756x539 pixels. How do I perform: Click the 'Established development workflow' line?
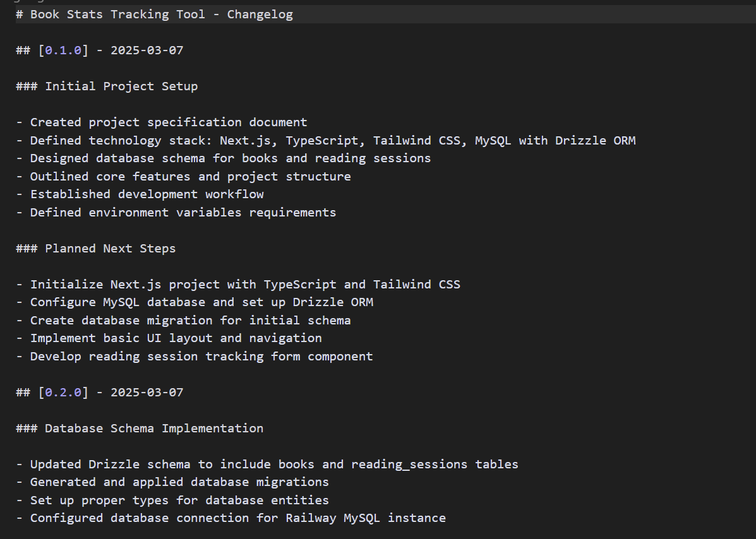pos(147,194)
